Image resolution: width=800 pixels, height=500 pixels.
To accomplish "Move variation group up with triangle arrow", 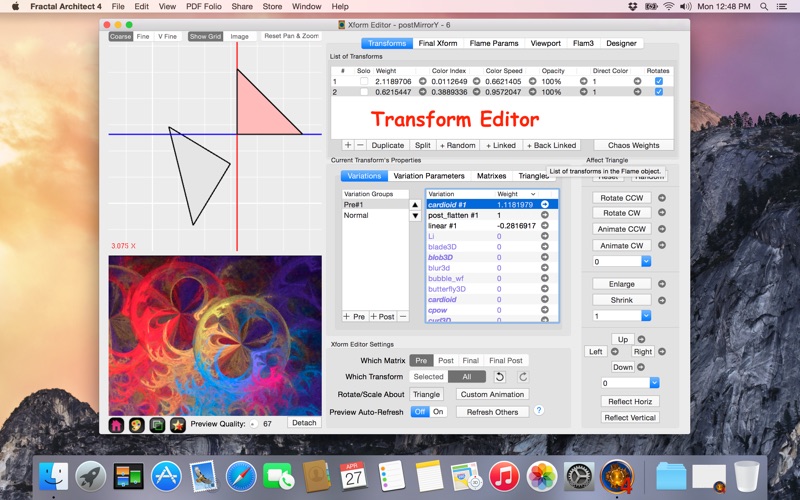I will [x=415, y=205].
